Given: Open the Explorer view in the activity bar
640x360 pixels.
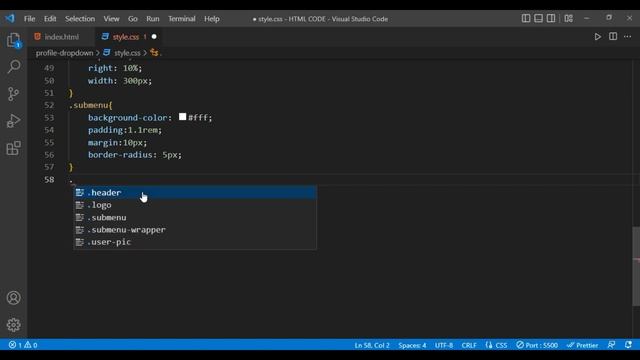Looking at the screenshot, I should coord(13,40).
